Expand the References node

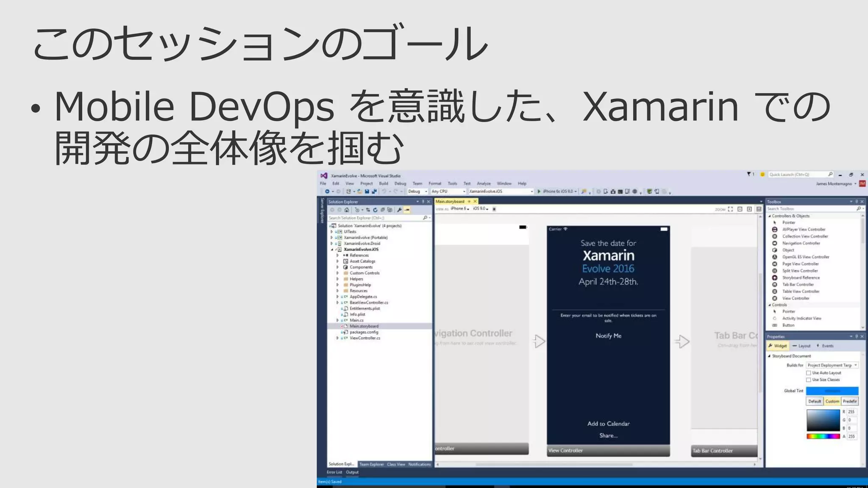coord(338,255)
